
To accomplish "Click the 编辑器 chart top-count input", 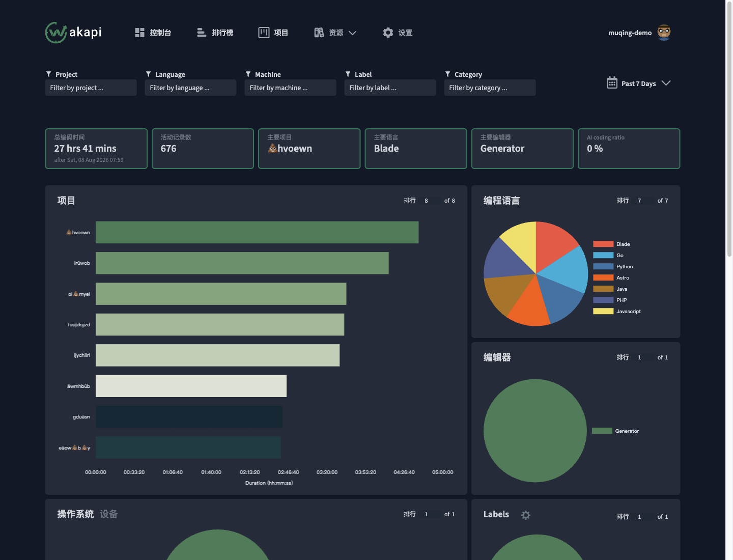I will pyautogui.click(x=644, y=357).
